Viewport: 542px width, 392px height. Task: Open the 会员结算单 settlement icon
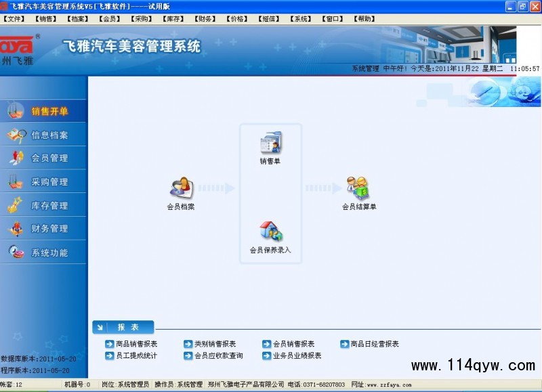tap(358, 188)
